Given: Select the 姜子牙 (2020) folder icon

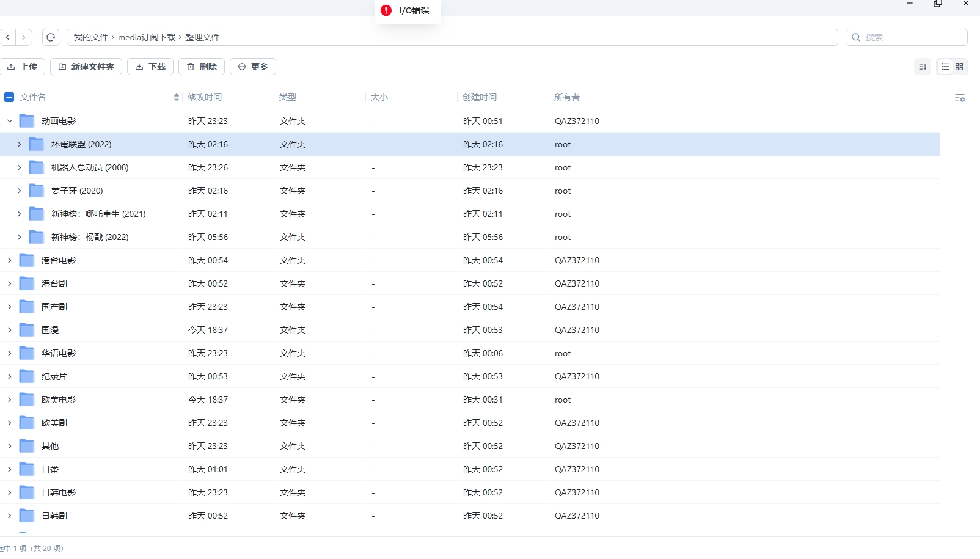Looking at the screenshot, I should coord(37,191).
